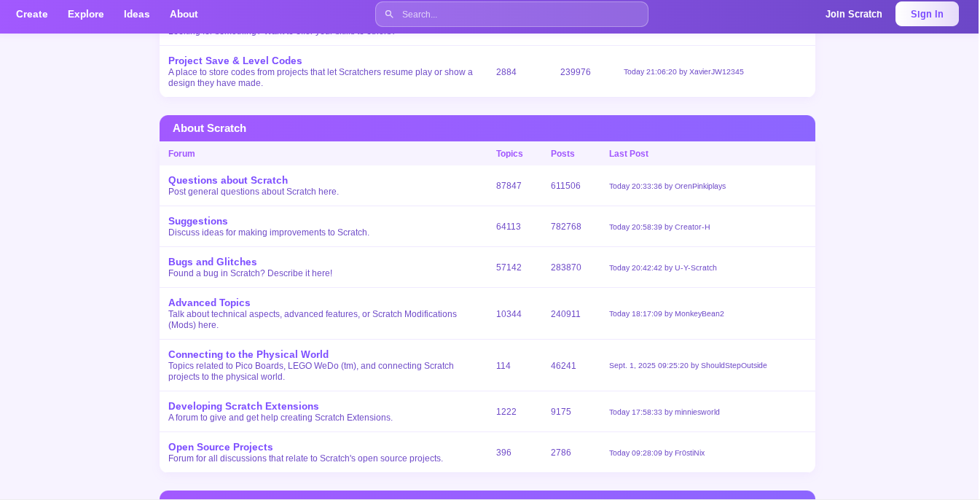The width and height of the screenshot is (980, 500).
Task: Open Connecting to the Physical World forum
Action: [x=248, y=354]
